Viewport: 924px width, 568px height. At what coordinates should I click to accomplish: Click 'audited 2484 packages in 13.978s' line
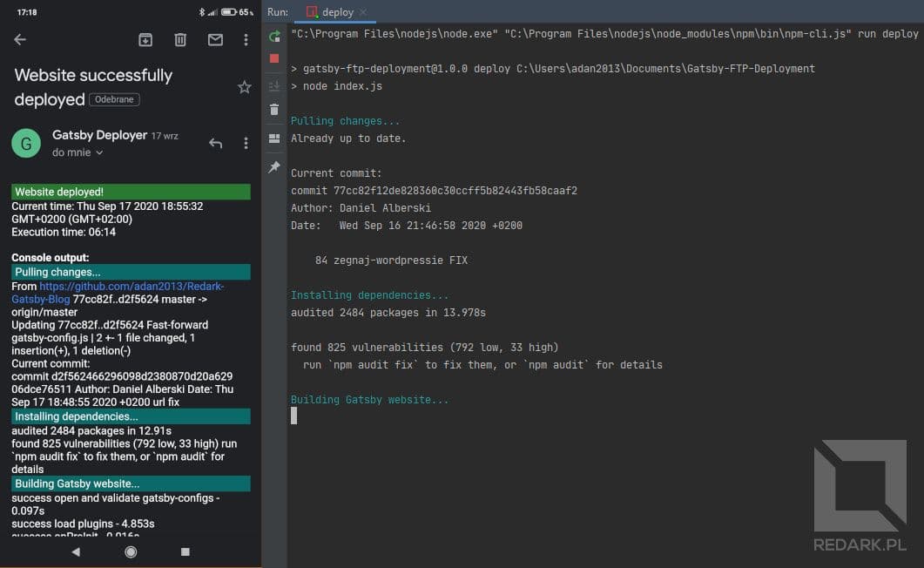pyautogui.click(x=388, y=313)
